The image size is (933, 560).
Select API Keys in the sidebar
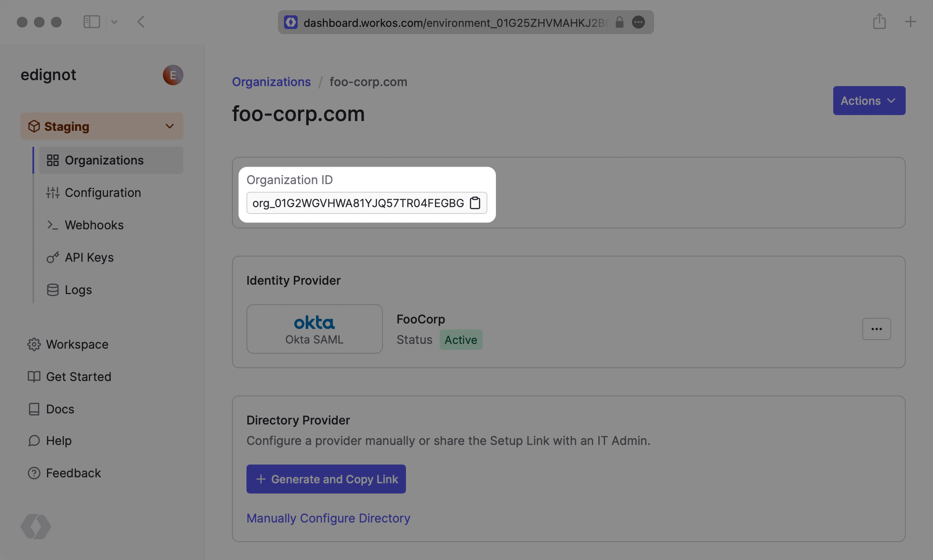(x=89, y=257)
